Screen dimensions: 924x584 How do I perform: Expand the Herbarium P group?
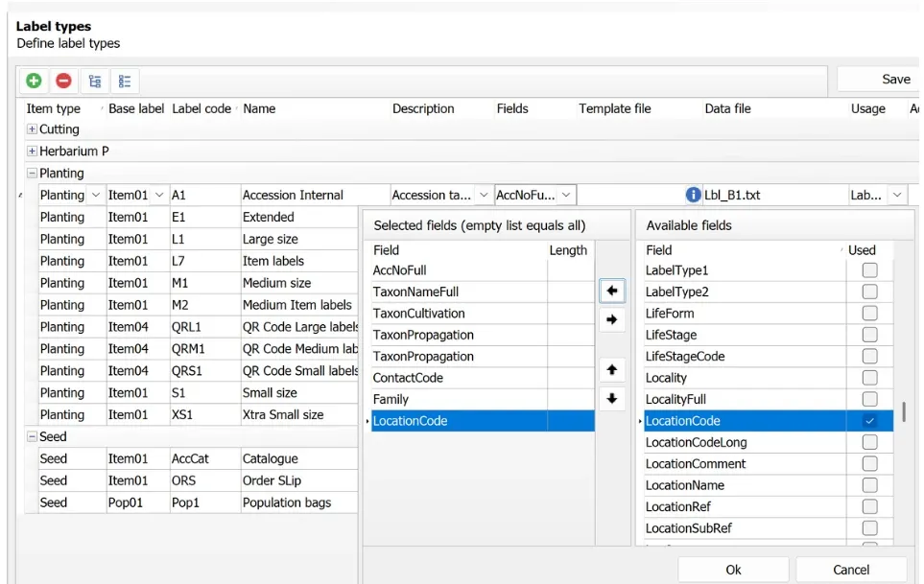[32, 152]
